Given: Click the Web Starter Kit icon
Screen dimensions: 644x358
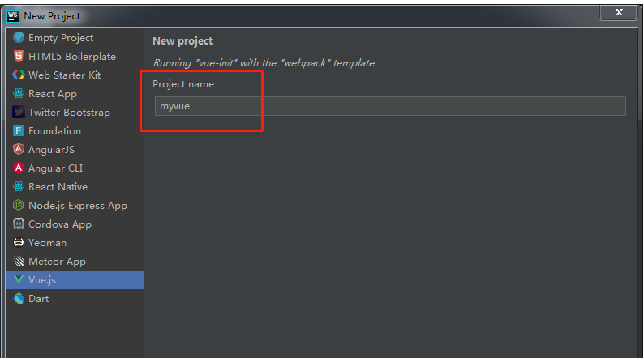Looking at the screenshot, I should tap(19, 75).
